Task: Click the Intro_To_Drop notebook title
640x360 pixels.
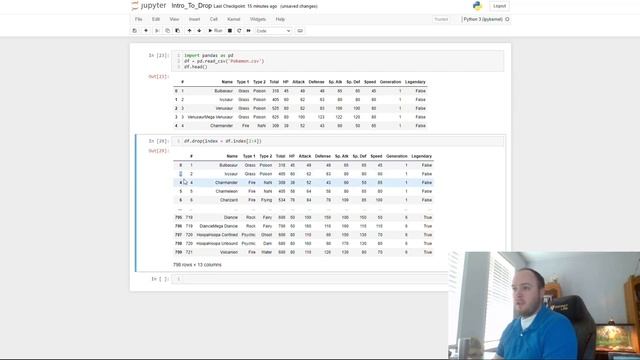Action: pos(191,6)
